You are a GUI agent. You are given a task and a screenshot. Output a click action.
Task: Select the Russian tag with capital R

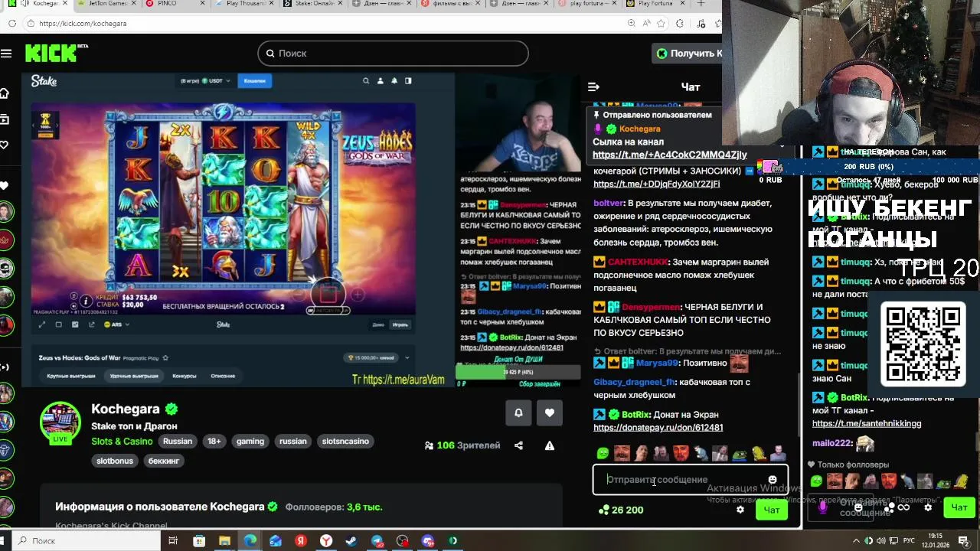(x=178, y=442)
